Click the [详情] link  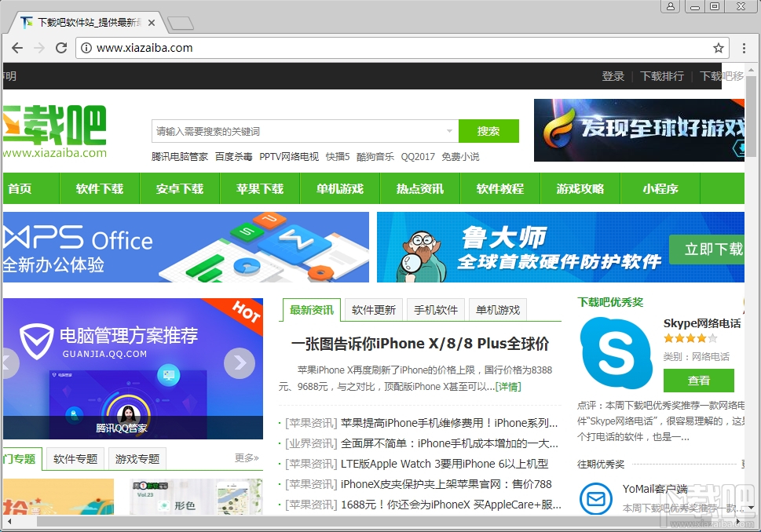click(508, 387)
